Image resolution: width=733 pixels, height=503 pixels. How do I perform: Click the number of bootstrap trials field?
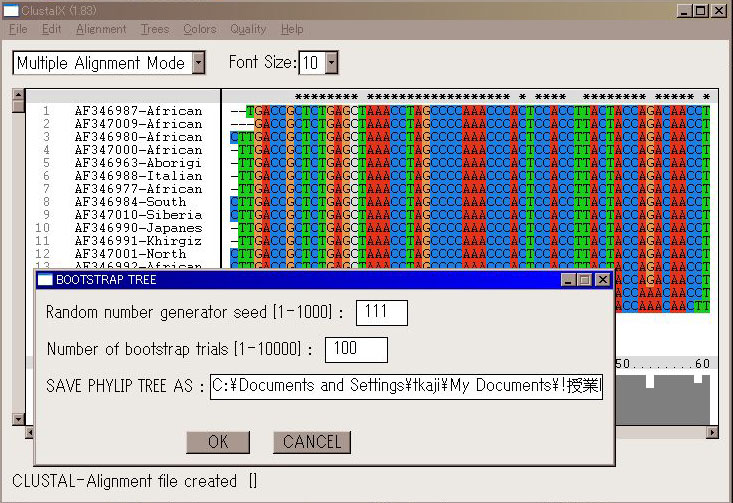pos(355,350)
